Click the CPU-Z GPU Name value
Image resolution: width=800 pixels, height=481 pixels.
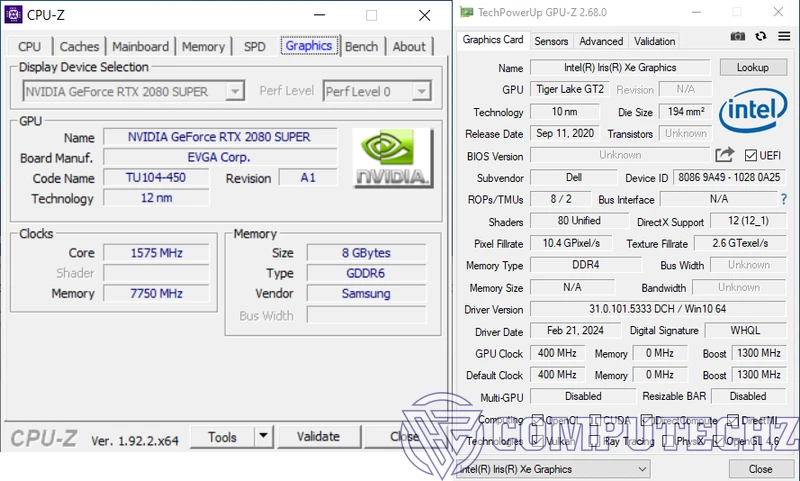pyautogui.click(x=220, y=137)
